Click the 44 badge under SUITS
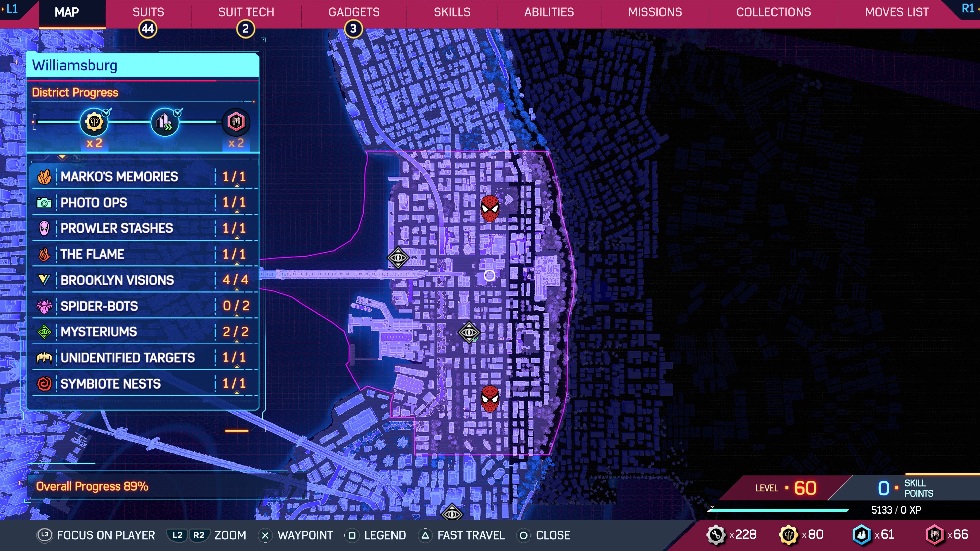This screenshot has width=980, height=551. (148, 29)
